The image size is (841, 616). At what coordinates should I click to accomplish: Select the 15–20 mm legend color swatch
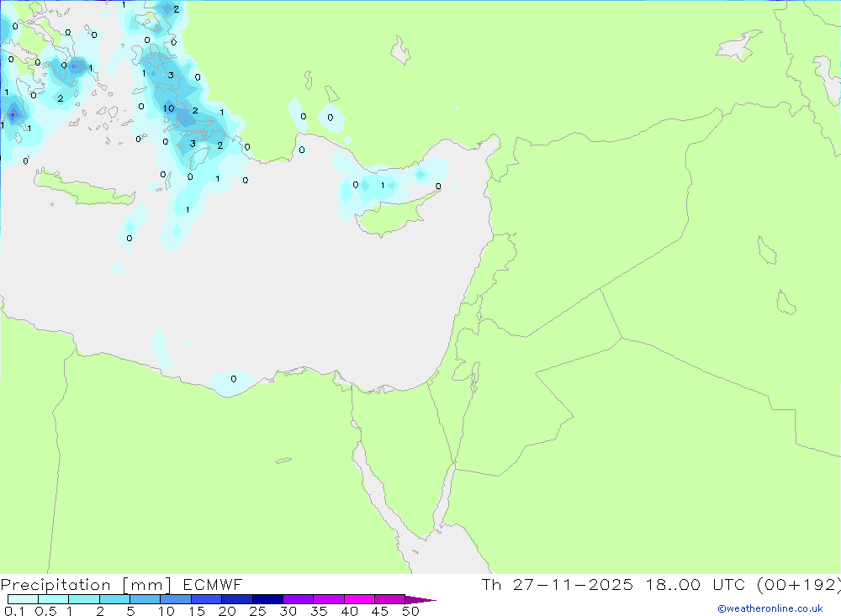pyautogui.click(x=206, y=599)
